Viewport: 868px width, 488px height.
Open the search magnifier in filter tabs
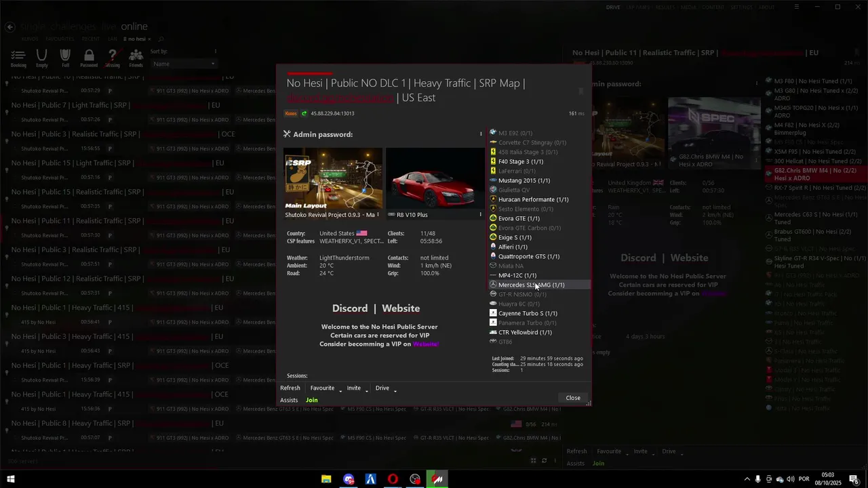(161, 39)
